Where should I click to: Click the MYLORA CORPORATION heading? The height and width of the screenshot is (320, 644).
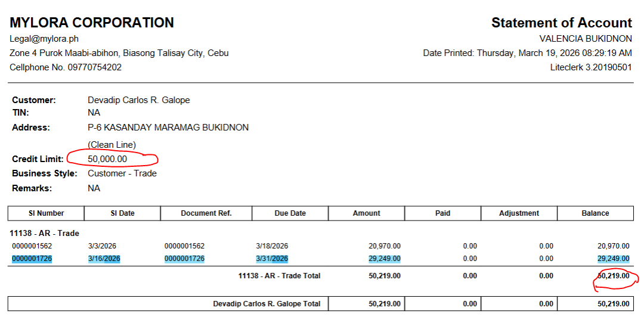click(92, 23)
